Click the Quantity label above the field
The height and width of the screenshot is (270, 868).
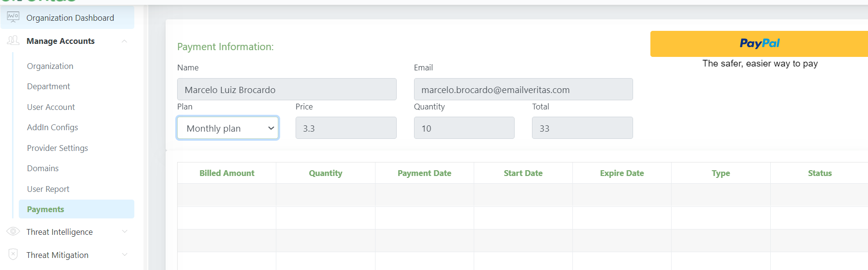pyautogui.click(x=429, y=107)
